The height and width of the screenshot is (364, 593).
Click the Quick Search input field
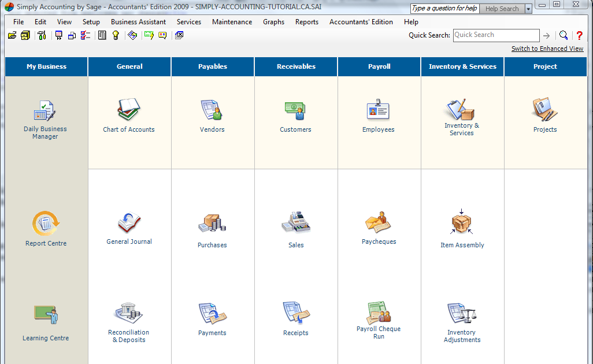tap(496, 35)
